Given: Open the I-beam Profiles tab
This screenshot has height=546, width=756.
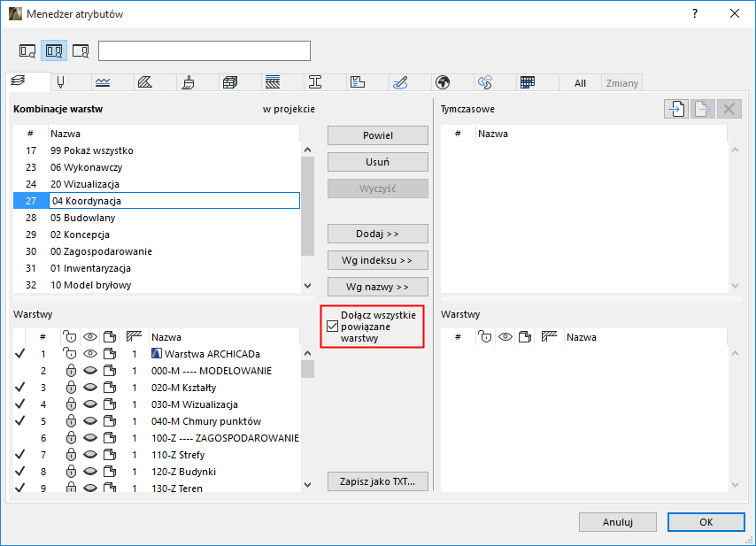Looking at the screenshot, I should (x=315, y=82).
